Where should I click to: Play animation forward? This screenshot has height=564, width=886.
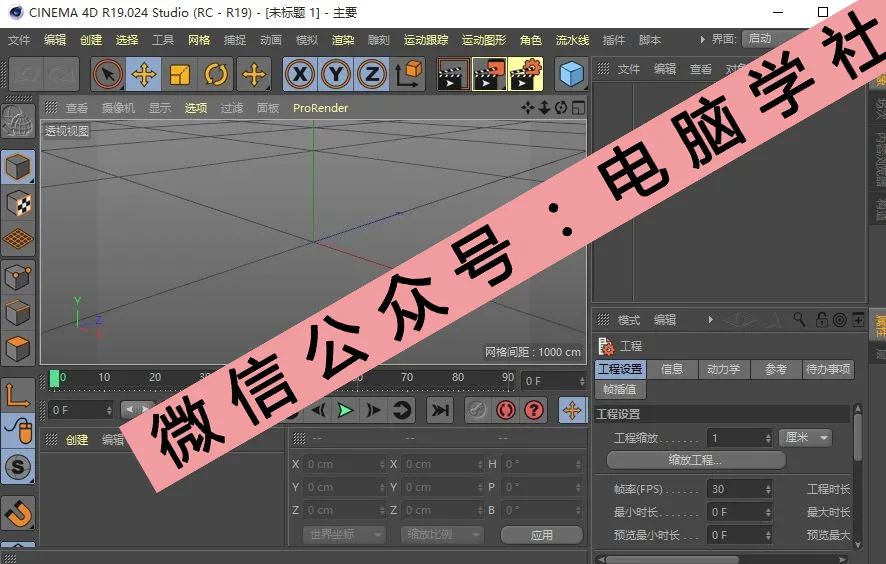coord(344,410)
